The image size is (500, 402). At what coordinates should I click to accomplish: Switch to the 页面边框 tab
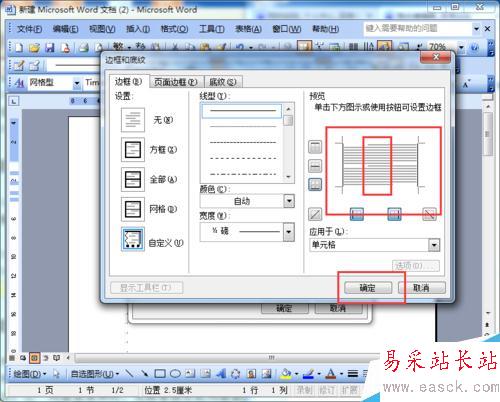click(x=176, y=82)
